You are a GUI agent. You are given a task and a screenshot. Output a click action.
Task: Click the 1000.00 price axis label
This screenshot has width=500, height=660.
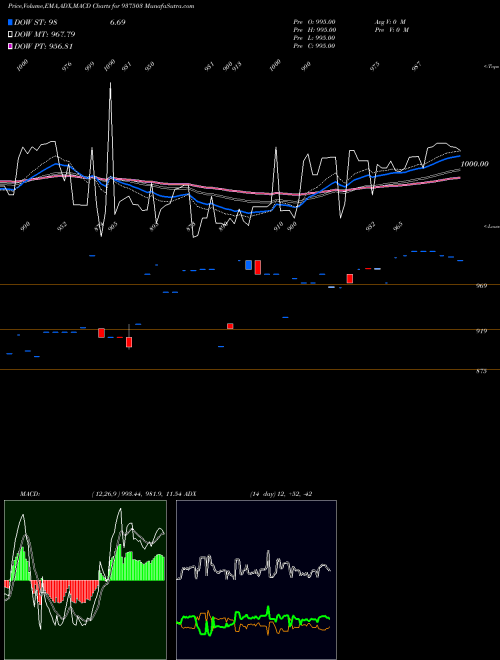[x=474, y=164]
